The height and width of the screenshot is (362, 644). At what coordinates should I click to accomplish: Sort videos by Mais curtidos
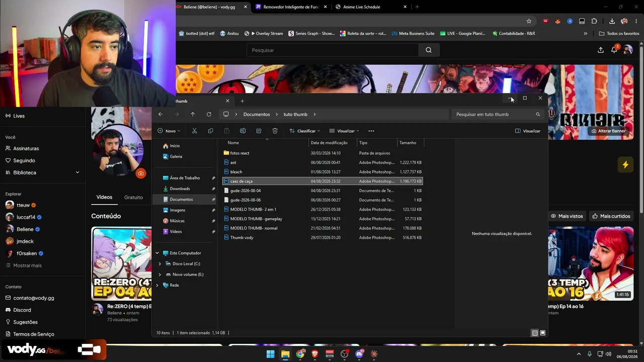click(611, 216)
